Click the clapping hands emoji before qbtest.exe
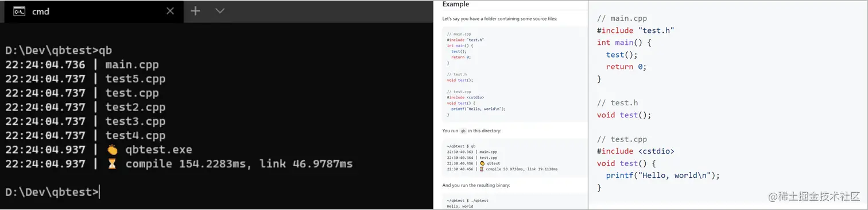Viewport: 868px width, 210px height. point(112,150)
